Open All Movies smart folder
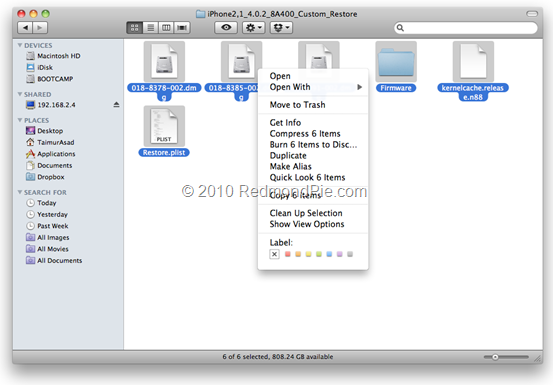Viewport: 553px width, 385px height. (x=47, y=249)
